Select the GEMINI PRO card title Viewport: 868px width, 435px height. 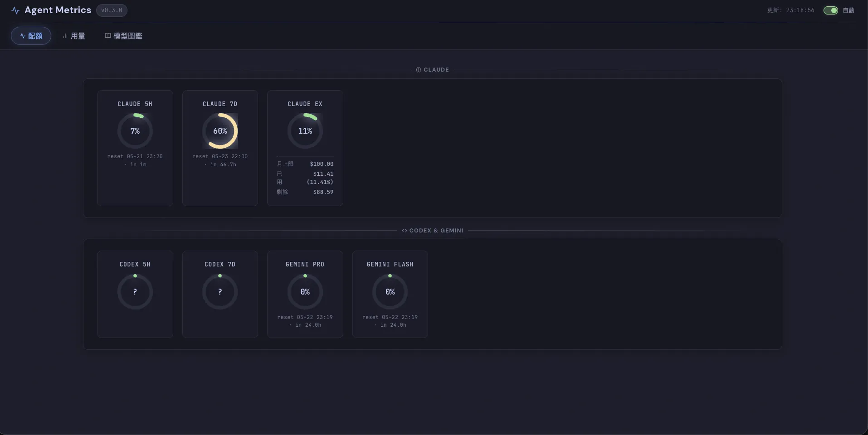[305, 265]
